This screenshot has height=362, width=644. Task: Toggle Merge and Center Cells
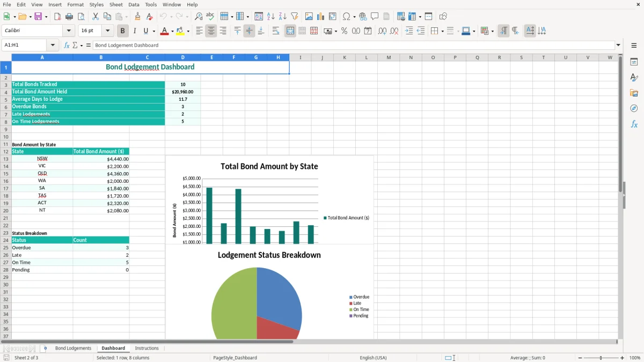click(290, 31)
